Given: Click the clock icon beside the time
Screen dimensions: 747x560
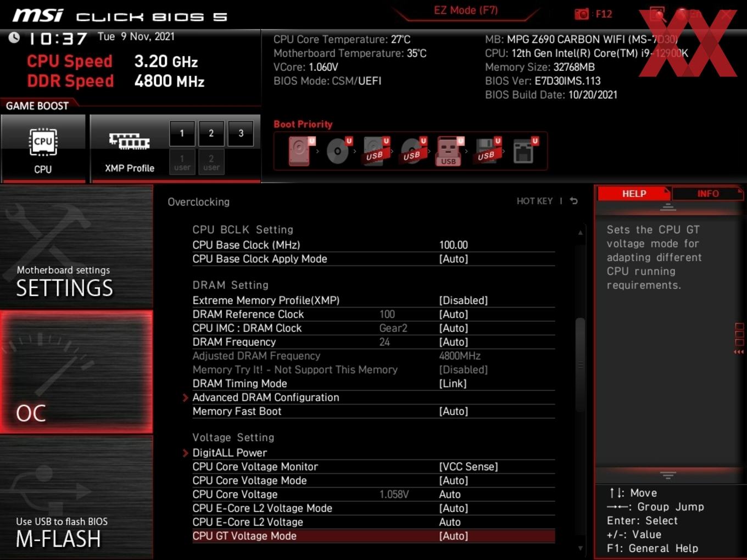Looking at the screenshot, I should (x=14, y=37).
